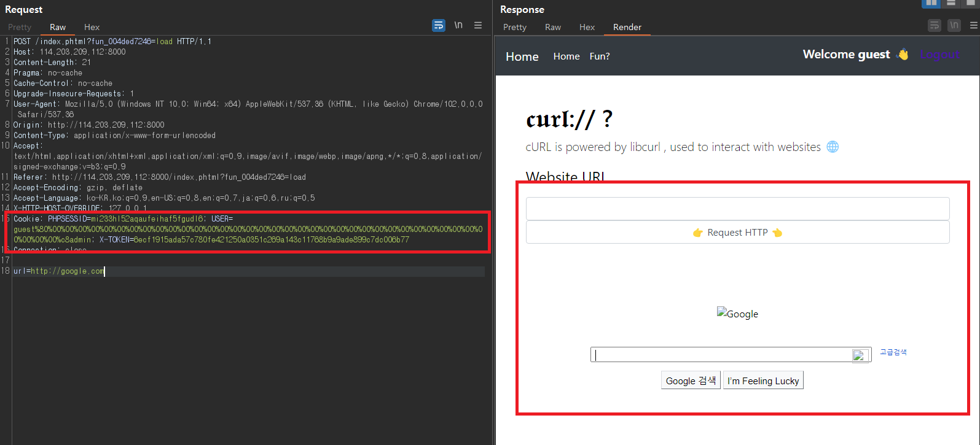Click the Cache-Control: no-cache header line
The width and height of the screenshot is (980, 445).
(63, 83)
